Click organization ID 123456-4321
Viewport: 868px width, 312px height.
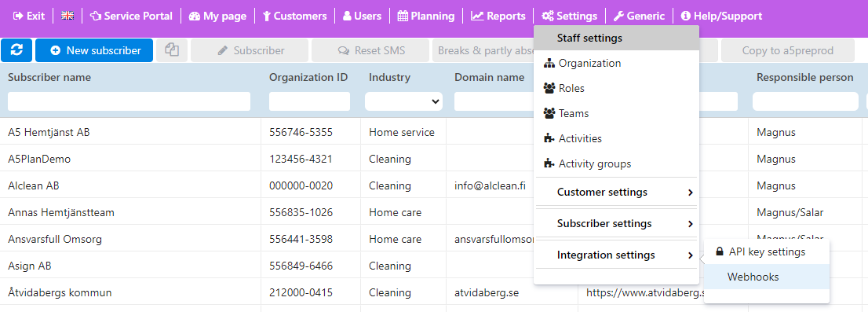(301, 159)
